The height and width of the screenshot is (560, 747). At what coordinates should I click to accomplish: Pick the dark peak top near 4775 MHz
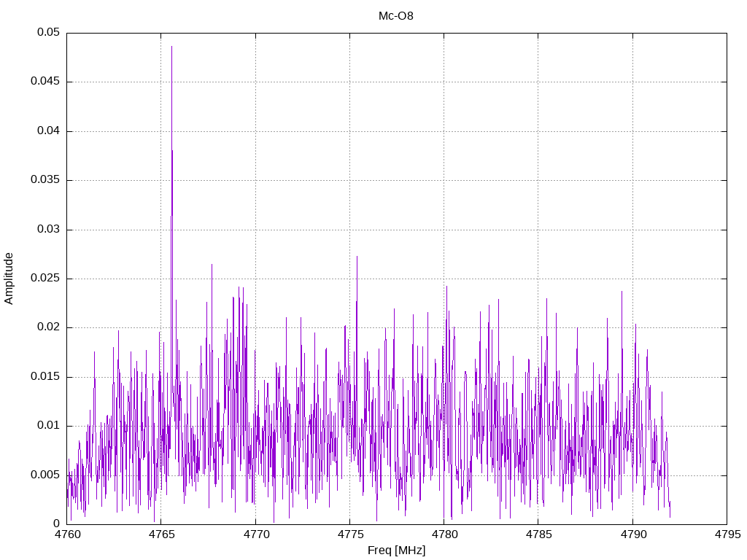(357, 257)
